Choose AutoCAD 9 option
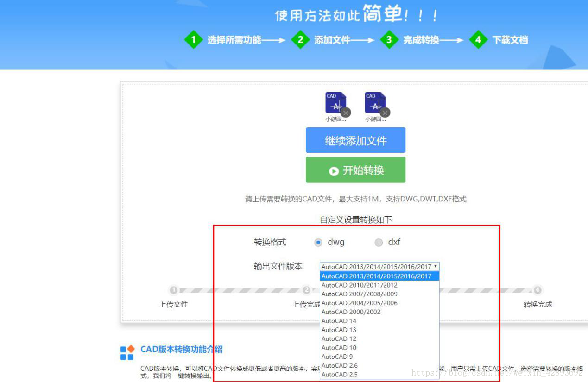The image size is (588, 382). (379, 357)
